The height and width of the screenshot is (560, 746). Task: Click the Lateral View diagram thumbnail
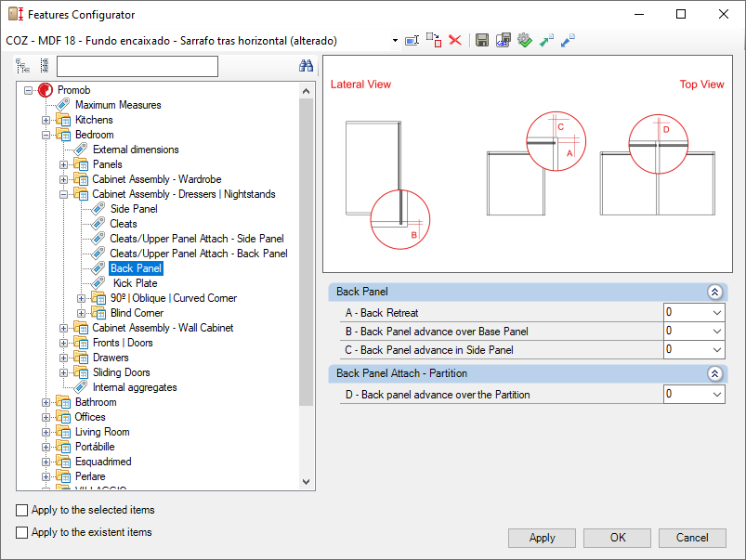(387, 185)
